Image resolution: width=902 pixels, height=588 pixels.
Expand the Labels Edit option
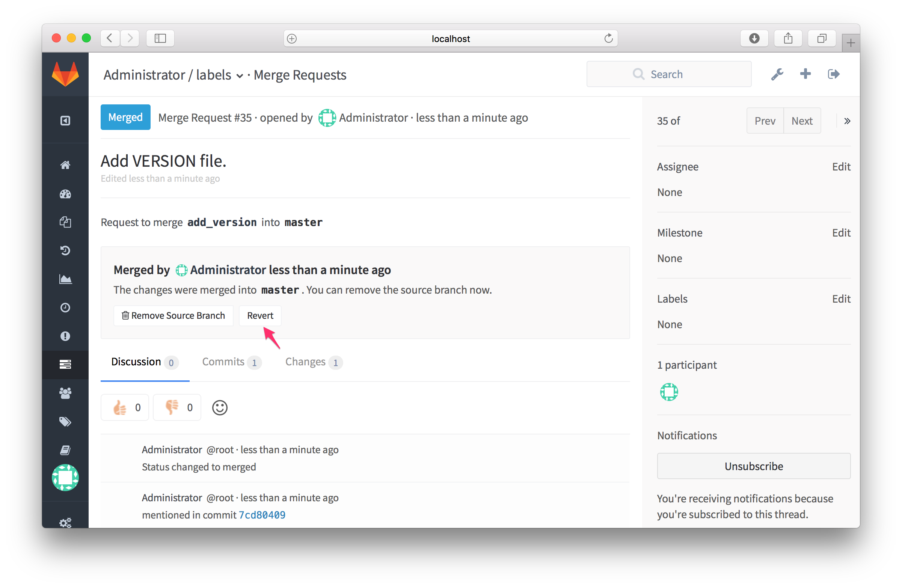[842, 299]
